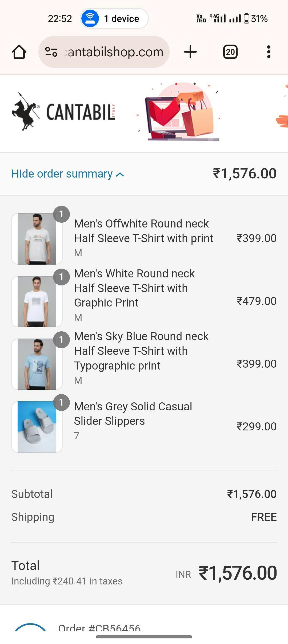Open the Grey Slider Slippers thumbnail

pyautogui.click(x=37, y=427)
